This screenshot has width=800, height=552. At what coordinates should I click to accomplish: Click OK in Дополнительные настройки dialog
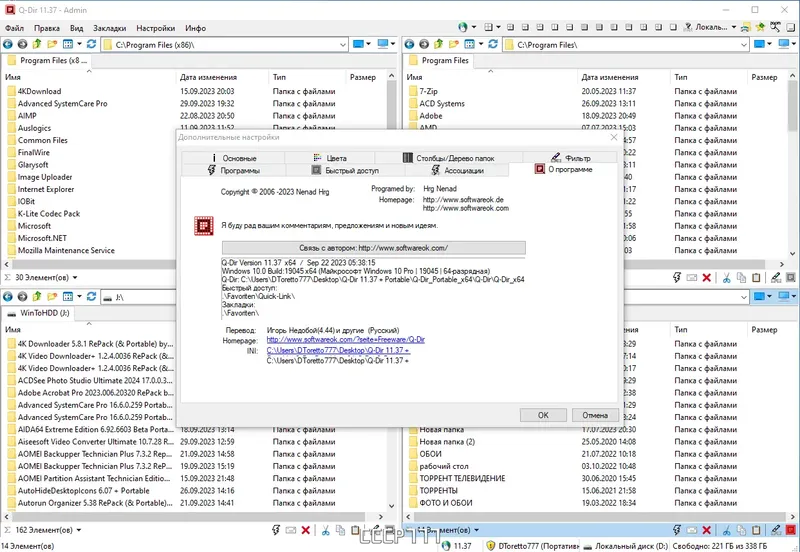click(543, 415)
